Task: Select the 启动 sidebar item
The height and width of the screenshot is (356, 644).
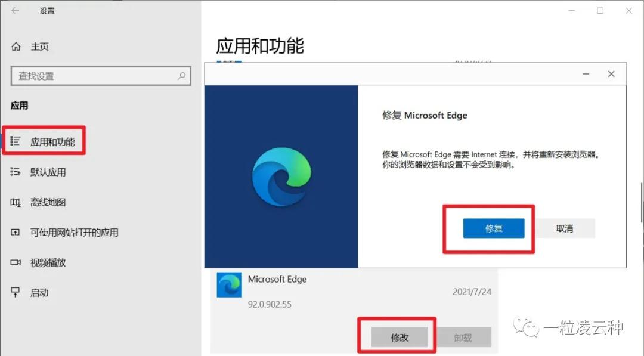Action: (x=39, y=292)
